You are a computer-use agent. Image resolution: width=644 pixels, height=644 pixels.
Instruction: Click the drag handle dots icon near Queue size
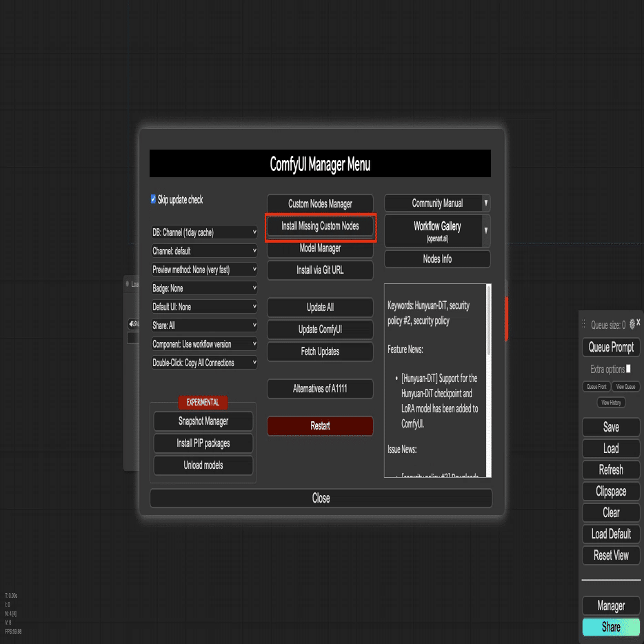(x=583, y=324)
